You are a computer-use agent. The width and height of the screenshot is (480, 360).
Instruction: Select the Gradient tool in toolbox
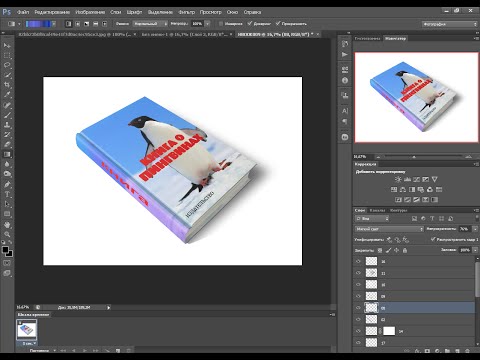coord(7,154)
